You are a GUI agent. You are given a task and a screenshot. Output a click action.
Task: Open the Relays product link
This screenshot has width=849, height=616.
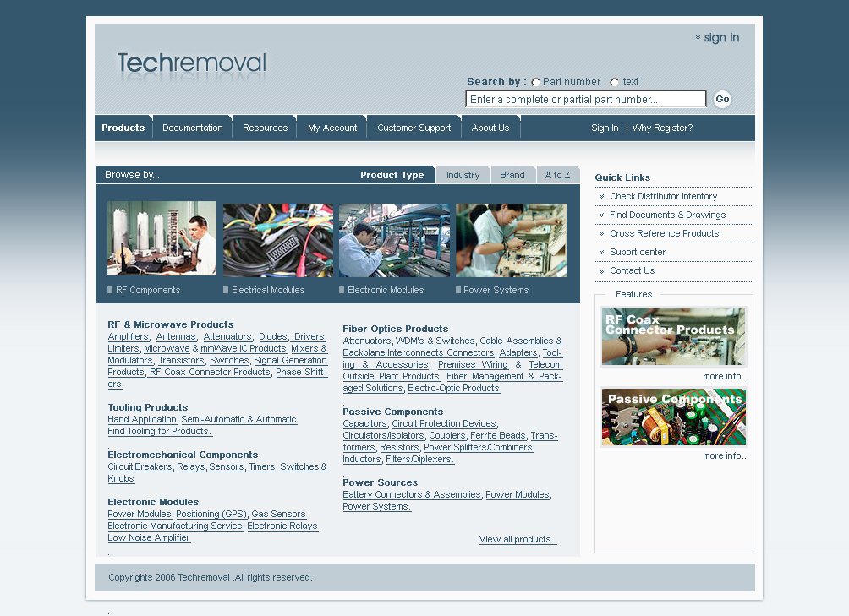191,466
